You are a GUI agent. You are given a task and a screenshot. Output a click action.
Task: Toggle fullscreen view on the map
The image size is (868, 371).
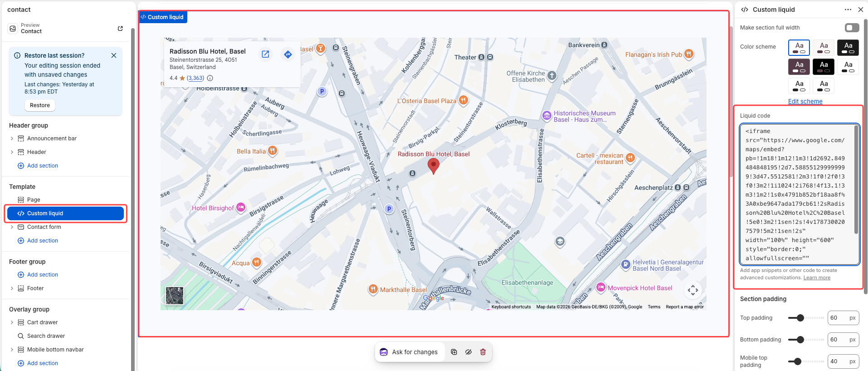pyautogui.click(x=693, y=290)
